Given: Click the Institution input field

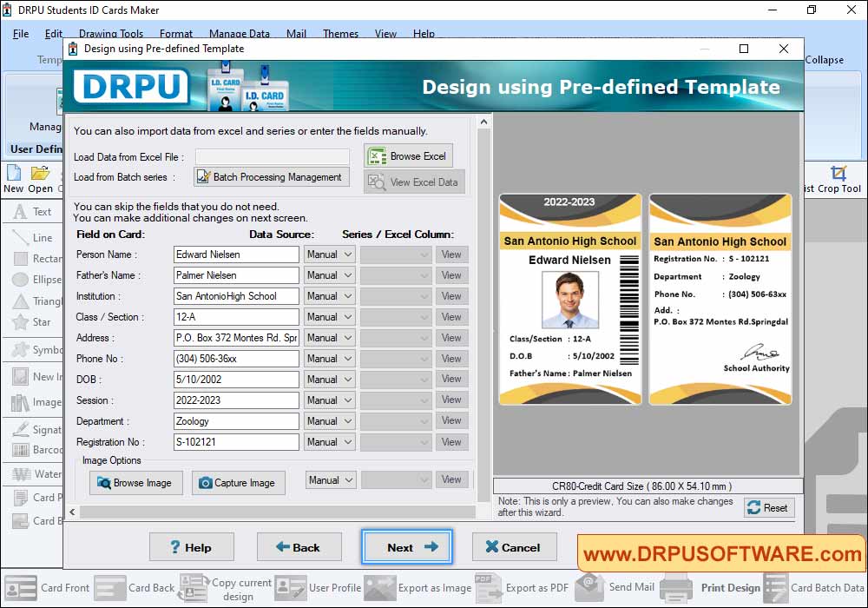Looking at the screenshot, I should point(236,296).
